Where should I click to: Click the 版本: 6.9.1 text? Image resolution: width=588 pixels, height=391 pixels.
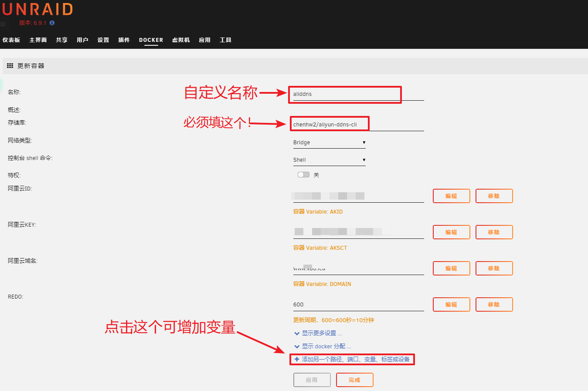point(33,23)
